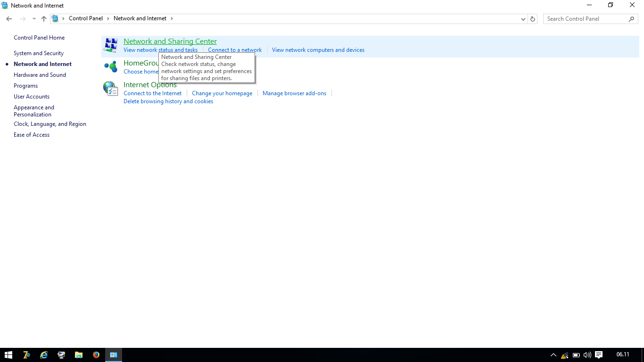Open the Windows Start menu
Viewport: 644px width, 362px height.
8,355
